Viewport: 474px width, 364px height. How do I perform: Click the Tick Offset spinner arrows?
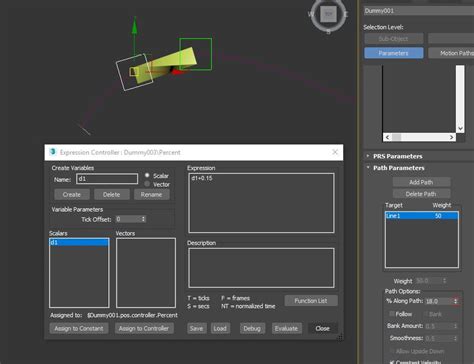tap(143, 219)
